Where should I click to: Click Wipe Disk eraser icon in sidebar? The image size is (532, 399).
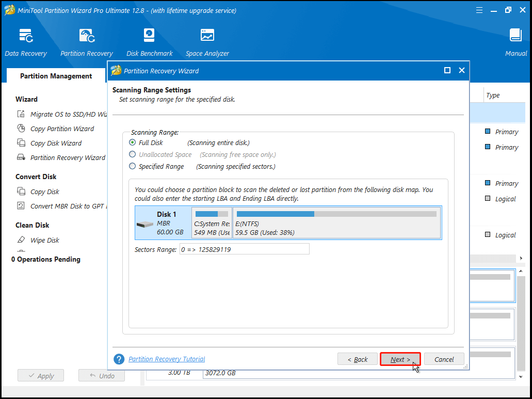(21, 240)
